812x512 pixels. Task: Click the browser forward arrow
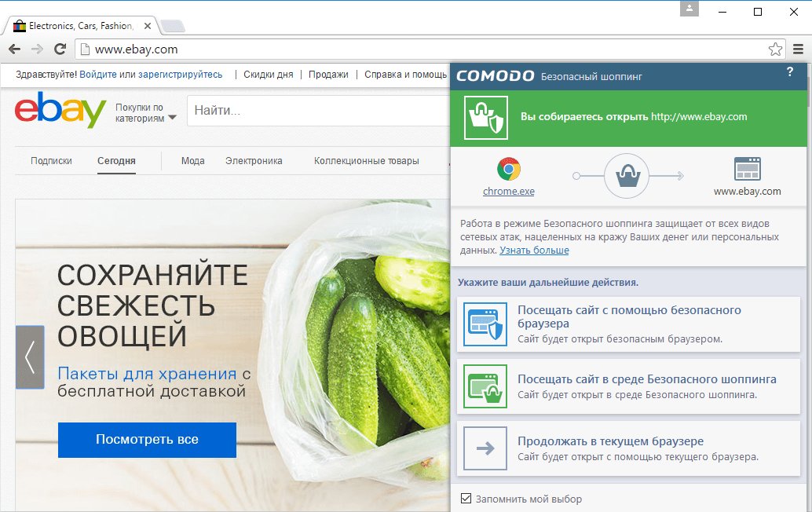click(37, 49)
